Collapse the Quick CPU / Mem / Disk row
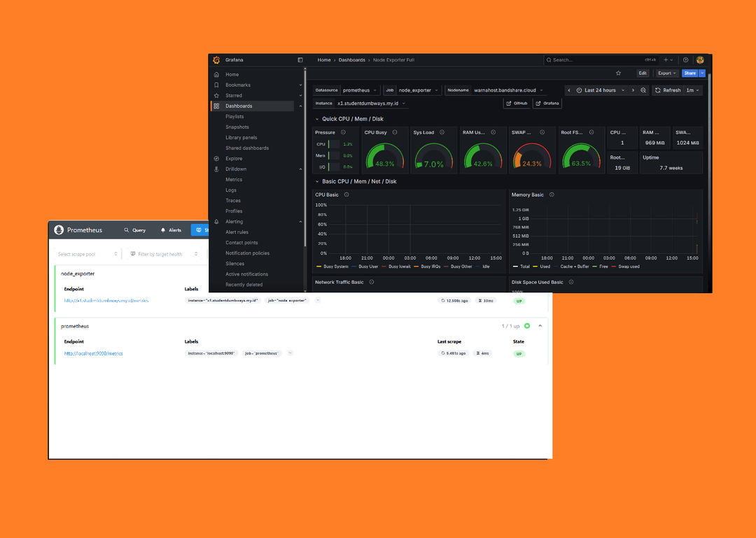 click(316, 119)
